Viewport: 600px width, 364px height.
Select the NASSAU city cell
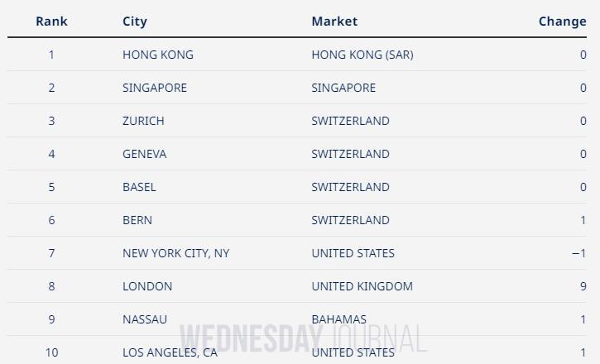pos(145,319)
